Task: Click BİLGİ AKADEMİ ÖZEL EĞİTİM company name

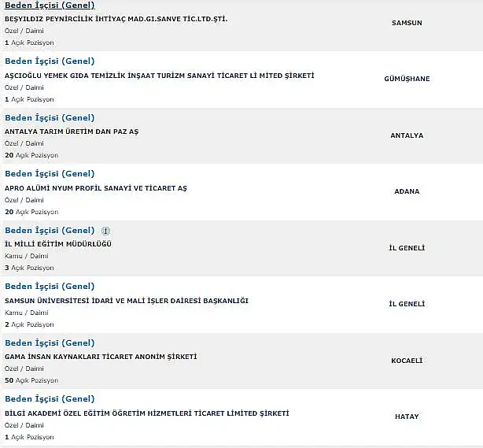Action: [147, 413]
